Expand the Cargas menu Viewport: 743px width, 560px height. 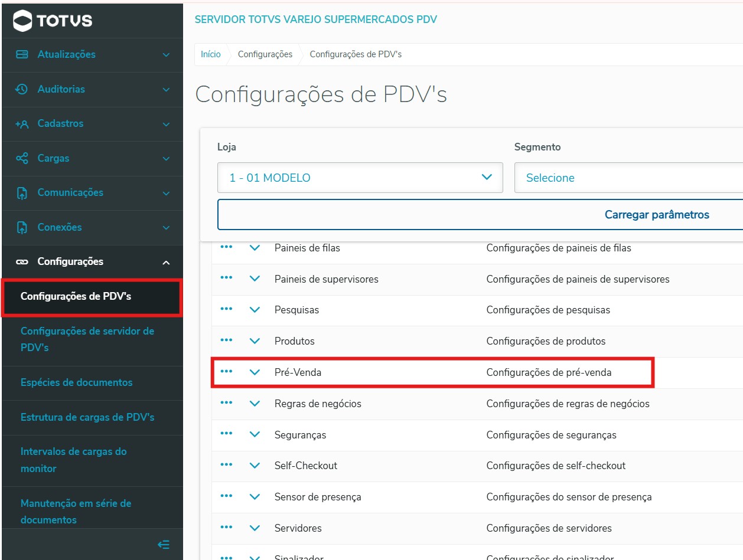[166, 159]
